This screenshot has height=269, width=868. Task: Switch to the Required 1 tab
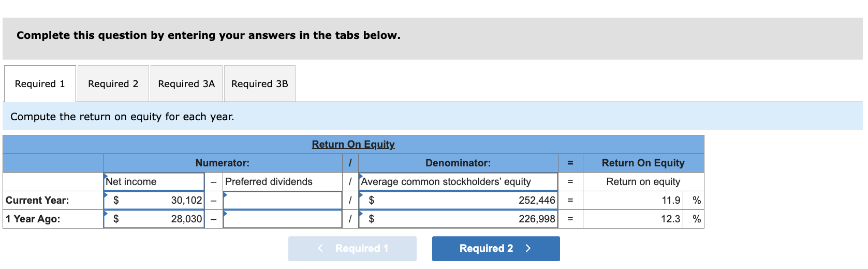click(40, 83)
